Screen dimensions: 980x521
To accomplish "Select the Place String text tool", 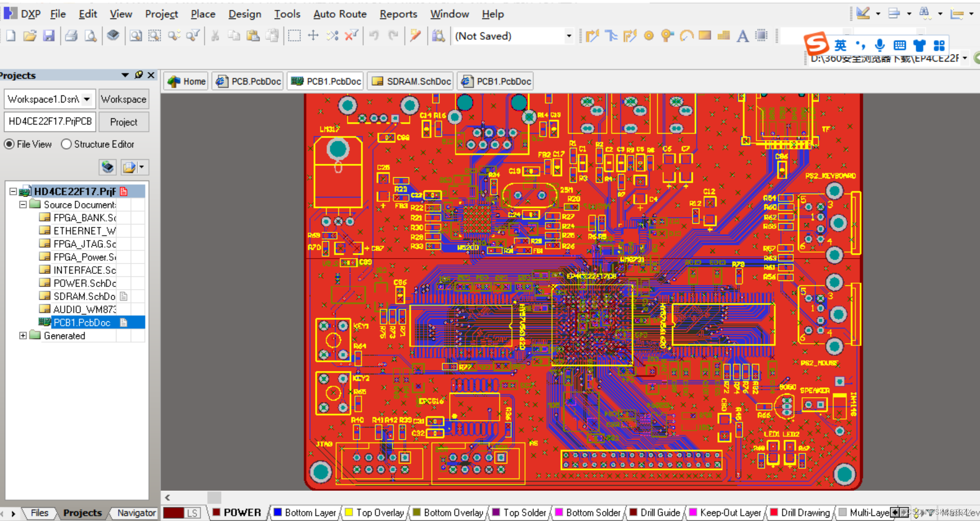I will pyautogui.click(x=742, y=35).
